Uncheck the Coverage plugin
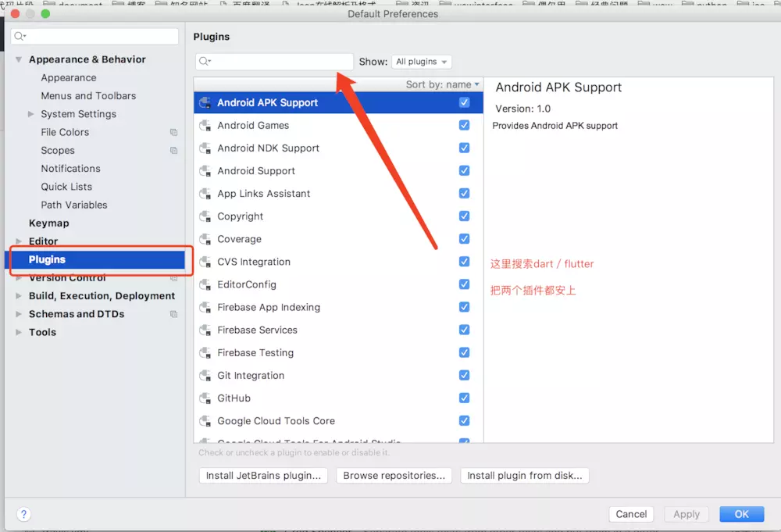Screen dimensions: 781x532 [x=464, y=238]
